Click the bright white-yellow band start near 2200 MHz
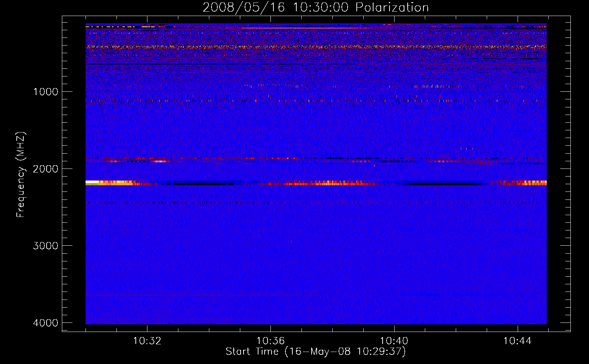This screenshot has height=364, width=589. coord(92,183)
